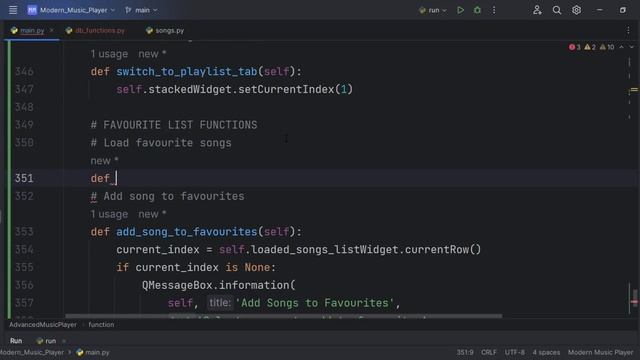Click current_index assignment on line 354

(158, 250)
